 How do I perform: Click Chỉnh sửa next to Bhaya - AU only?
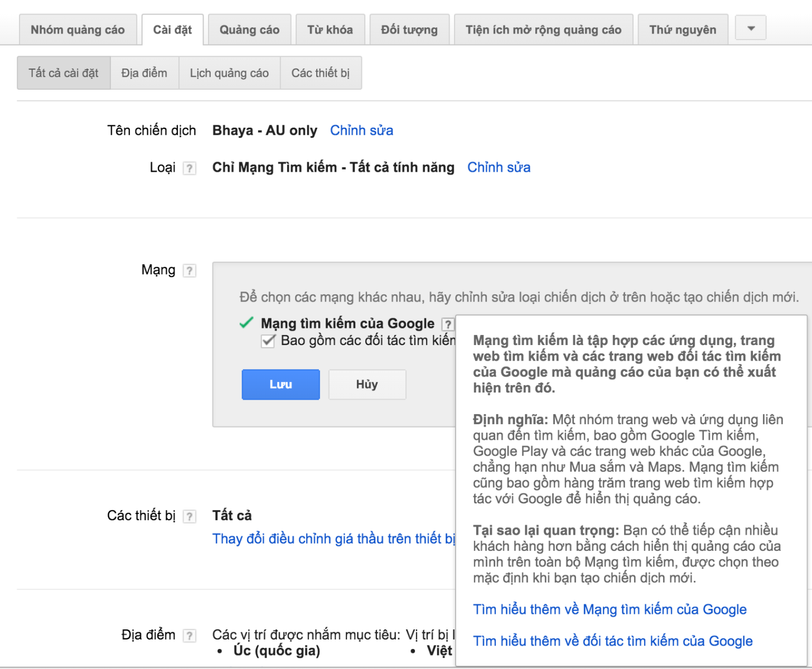(361, 130)
